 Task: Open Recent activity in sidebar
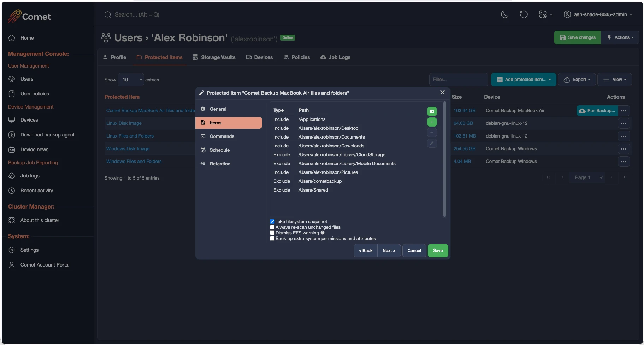pyautogui.click(x=31, y=191)
